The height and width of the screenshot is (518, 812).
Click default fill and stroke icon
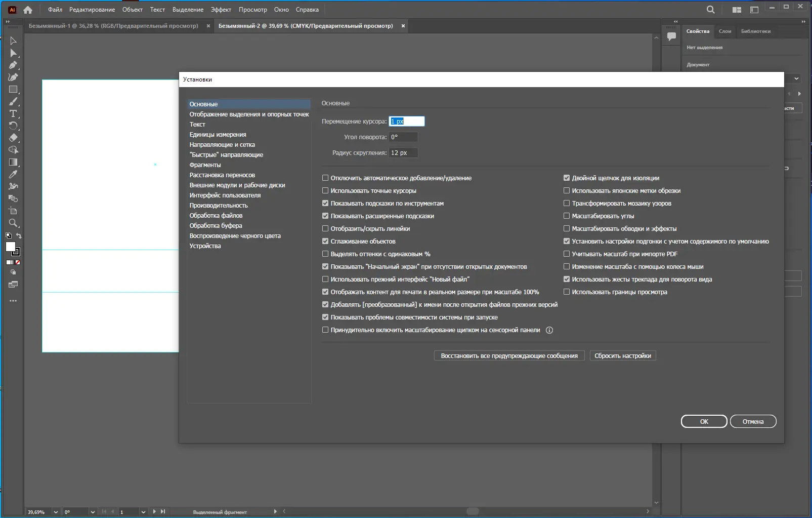(x=8, y=235)
